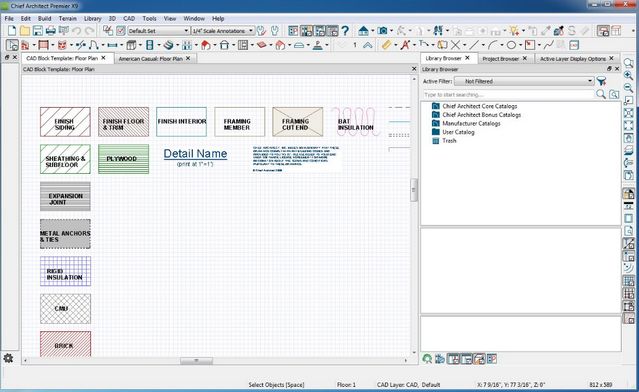Expand the Dimension tool dropdown arrow
The height and width of the screenshot is (392, 639).
[x=395, y=45]
